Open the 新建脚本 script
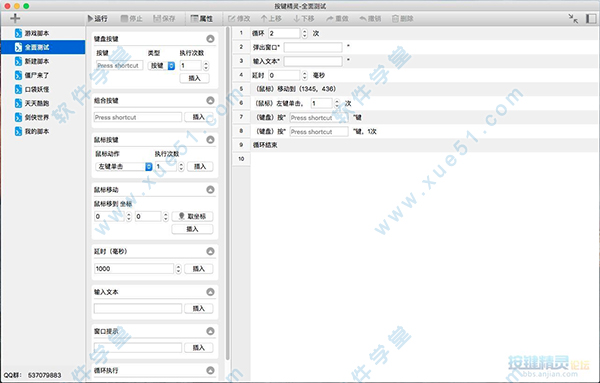Screen dimensions: 600x383 [43, 61]
